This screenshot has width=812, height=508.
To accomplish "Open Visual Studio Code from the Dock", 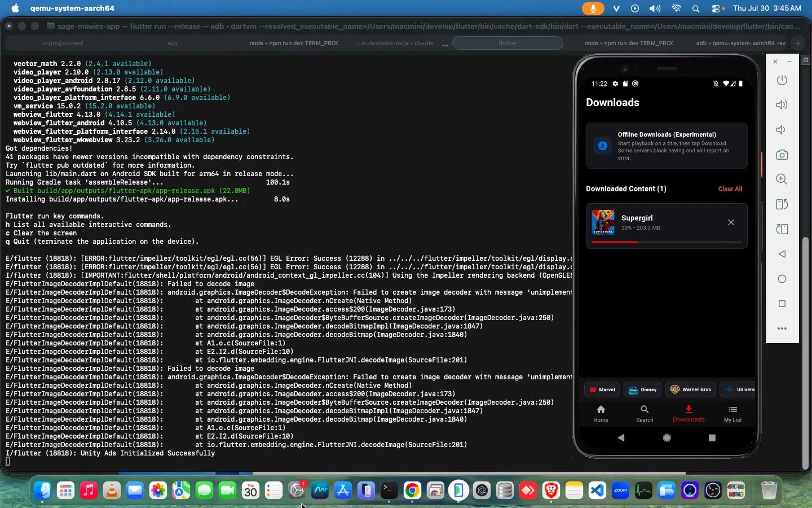I will click(x=597, y=491).
